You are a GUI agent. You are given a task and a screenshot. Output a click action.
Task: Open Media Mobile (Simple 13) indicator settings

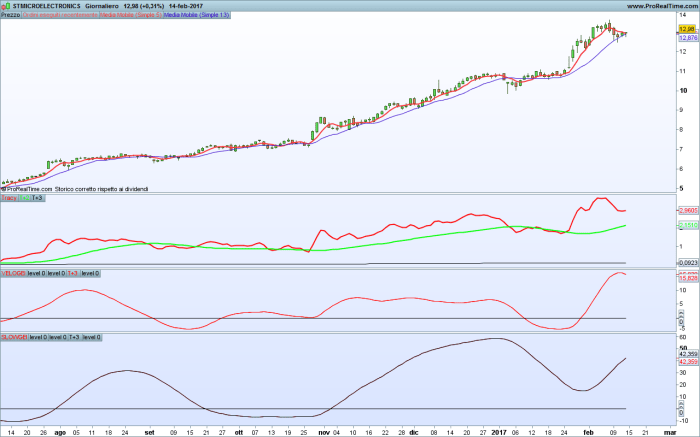196,17
